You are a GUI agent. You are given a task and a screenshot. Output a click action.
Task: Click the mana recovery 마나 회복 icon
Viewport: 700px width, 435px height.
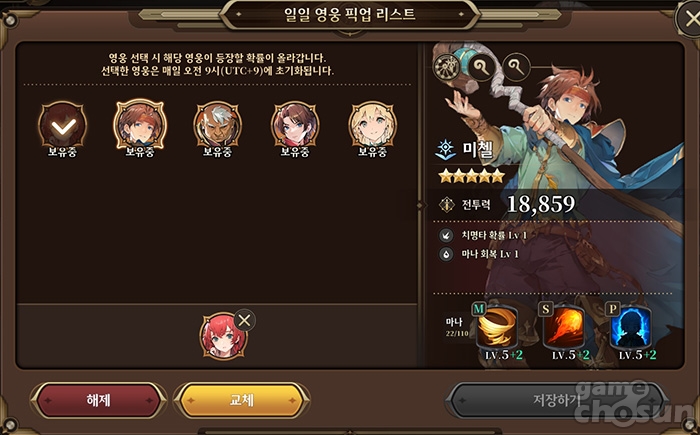pos(446,254)
